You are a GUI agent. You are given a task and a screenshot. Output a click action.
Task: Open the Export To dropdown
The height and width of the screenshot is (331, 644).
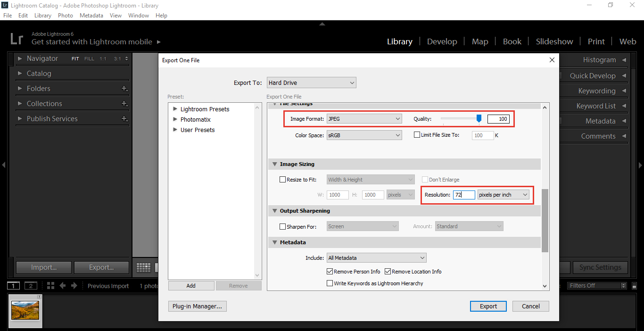tap(311, 83)
